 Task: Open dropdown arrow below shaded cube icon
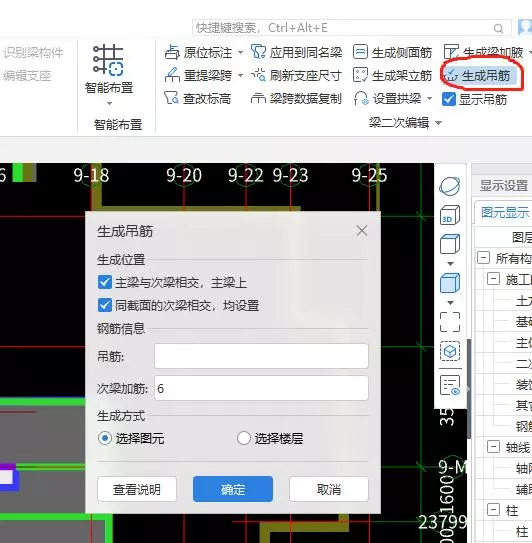pos(450,303)
